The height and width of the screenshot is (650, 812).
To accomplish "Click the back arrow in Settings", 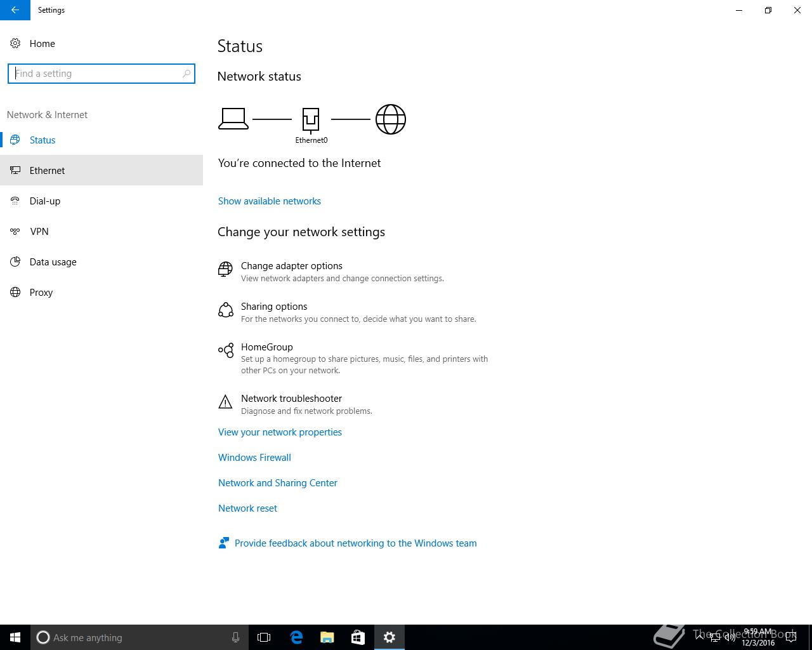I will tap(15, 10).
